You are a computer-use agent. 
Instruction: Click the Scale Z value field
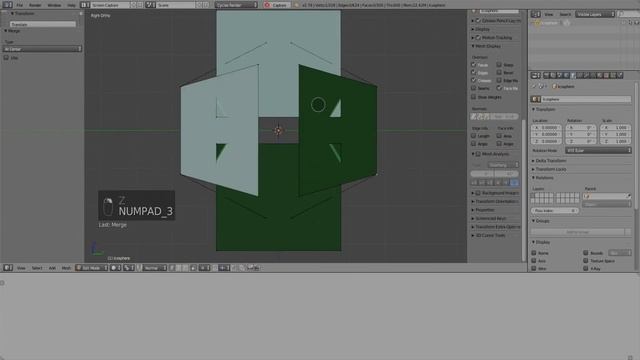coord(616,141)
